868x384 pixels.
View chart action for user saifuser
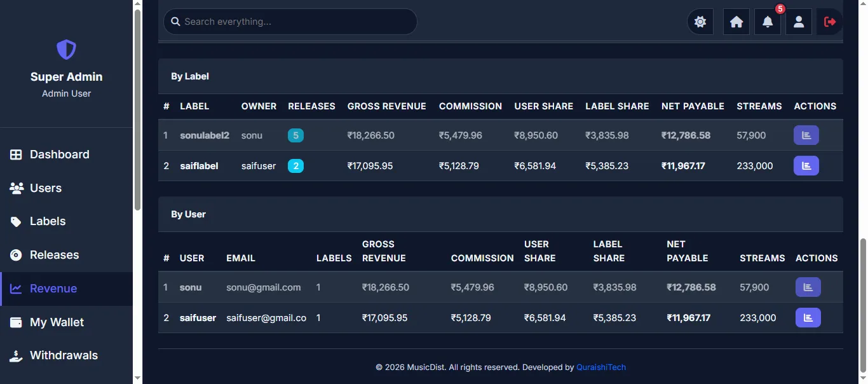808,318
